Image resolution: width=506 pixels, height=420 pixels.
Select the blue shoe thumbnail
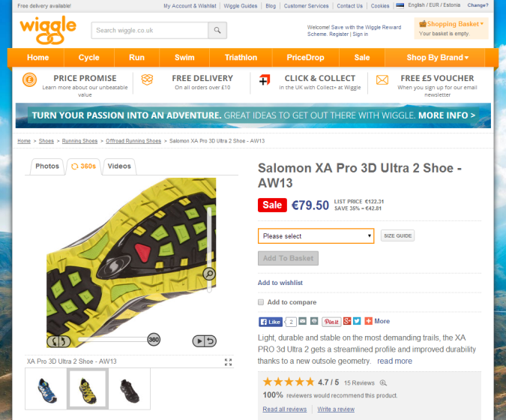click(x=46, y=388)
